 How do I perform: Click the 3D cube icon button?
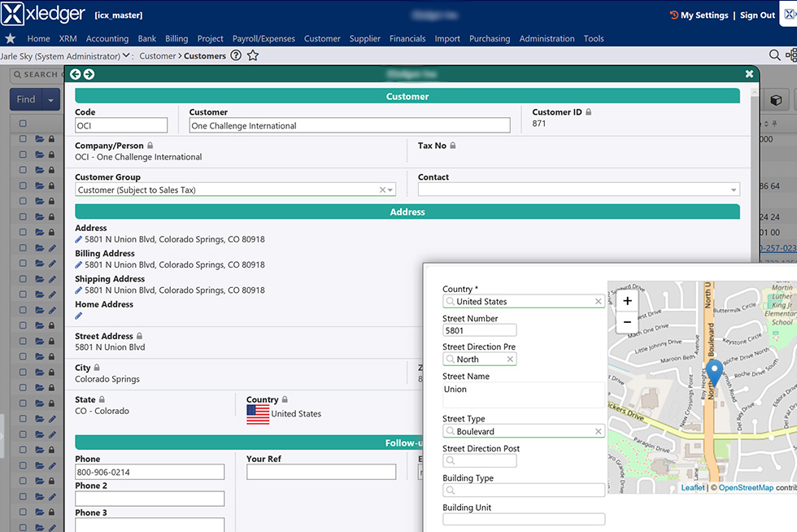776,100
